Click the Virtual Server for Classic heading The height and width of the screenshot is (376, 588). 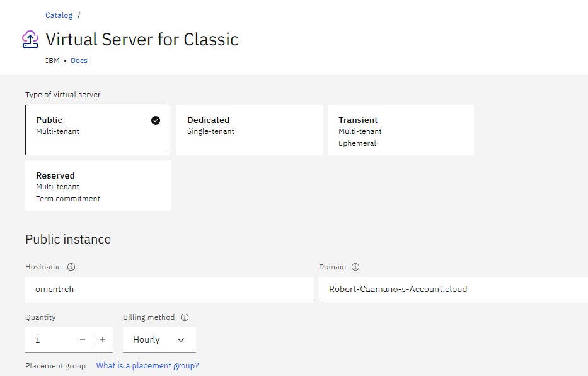(142, 39)
